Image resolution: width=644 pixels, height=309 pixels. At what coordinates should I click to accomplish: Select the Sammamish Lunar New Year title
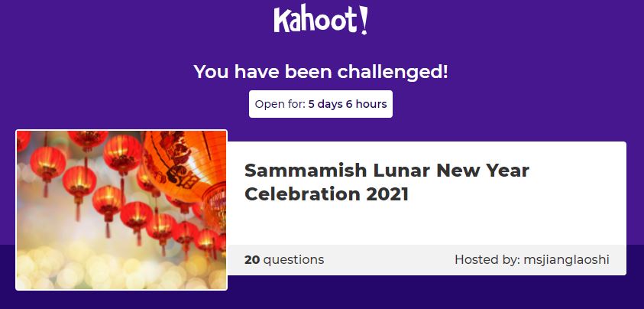tap(387, 182)
